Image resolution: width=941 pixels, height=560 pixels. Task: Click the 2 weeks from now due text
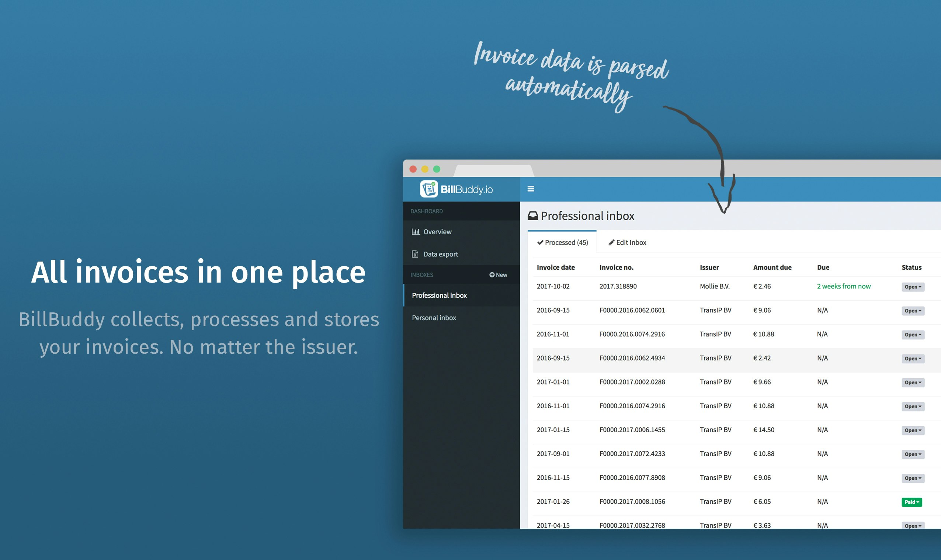(844, 286)
